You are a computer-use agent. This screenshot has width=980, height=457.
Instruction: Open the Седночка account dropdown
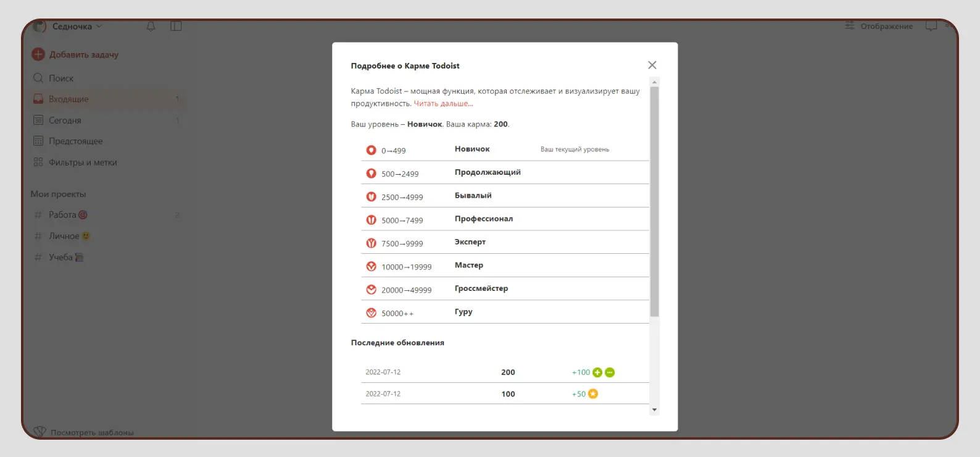coord(77,27)
